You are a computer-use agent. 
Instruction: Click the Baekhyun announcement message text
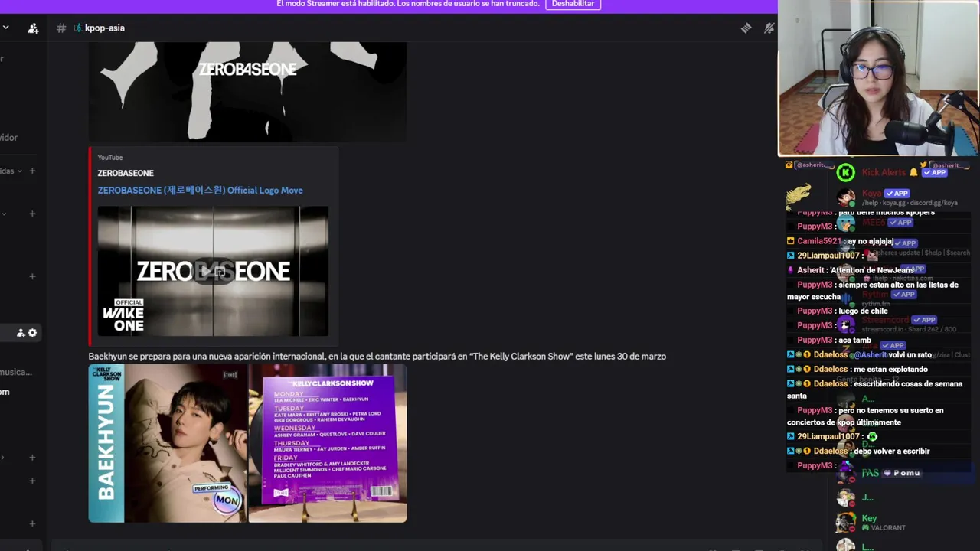point(377,357)
